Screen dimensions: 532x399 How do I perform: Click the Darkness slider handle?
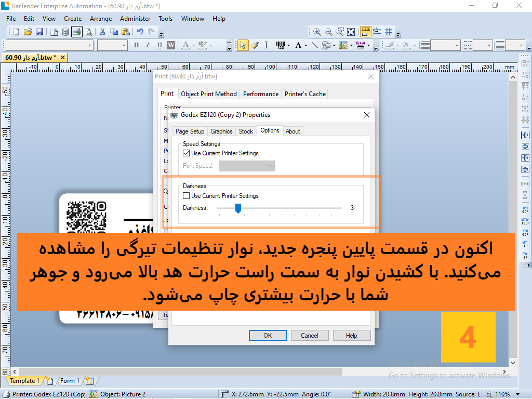click(x=238, y=208)
